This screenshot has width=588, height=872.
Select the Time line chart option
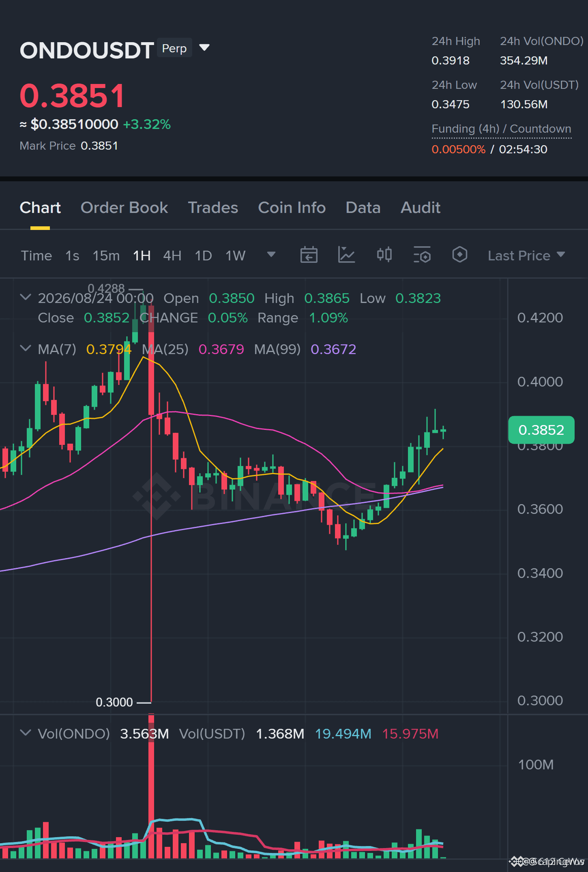36,256
